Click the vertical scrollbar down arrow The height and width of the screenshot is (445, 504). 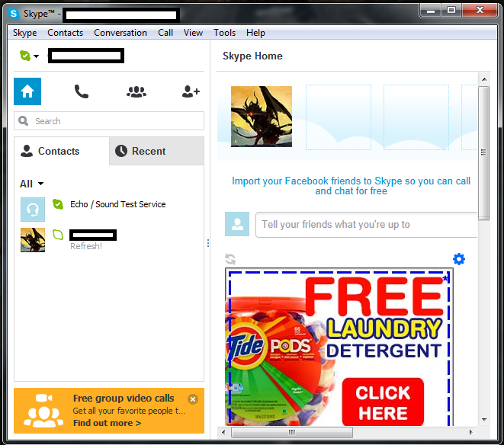[484, 420]
